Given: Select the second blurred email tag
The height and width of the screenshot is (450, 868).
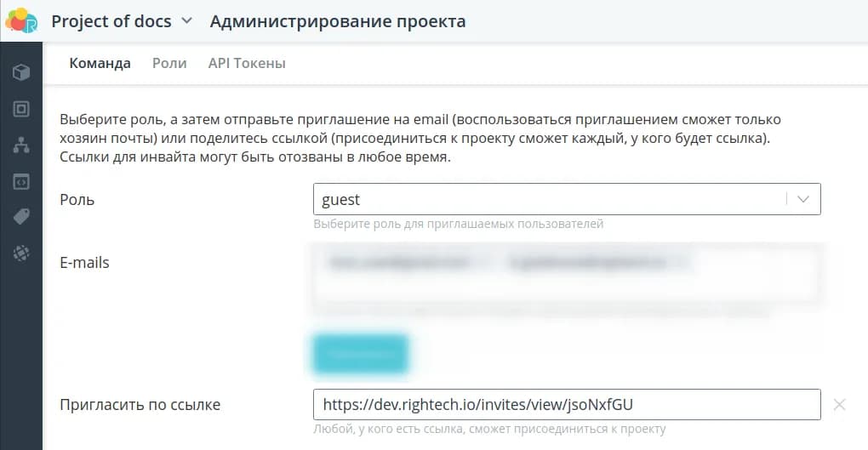Looking at the screenshot, I should (596, 264).
